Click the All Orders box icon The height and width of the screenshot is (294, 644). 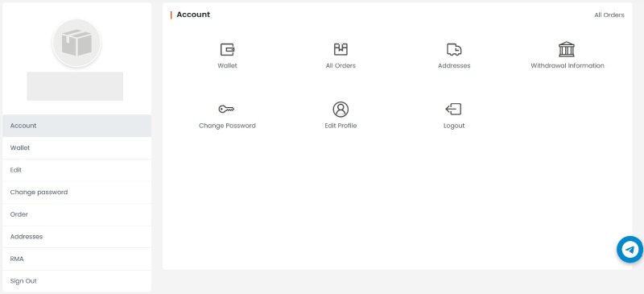(x=341, y=49)
